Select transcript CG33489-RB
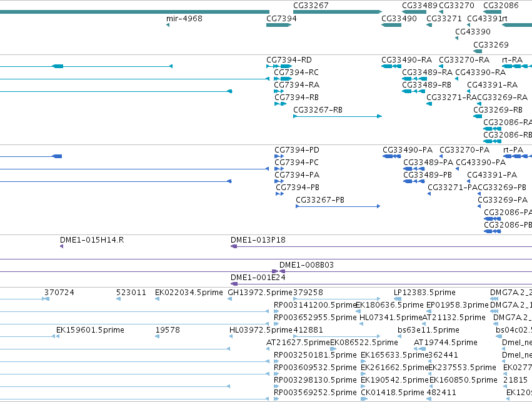 click(x=413, y=91)
